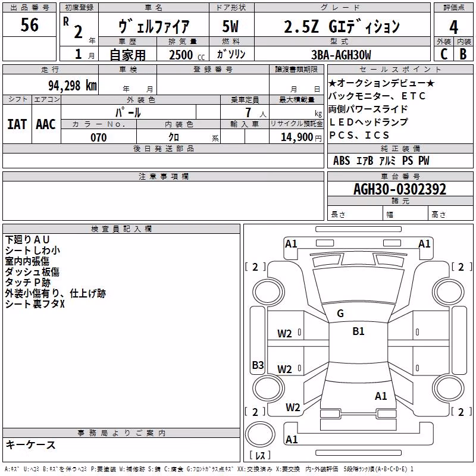Click the car name ヴェルファイア
This screenshot has width=476, height=476.
click(154, 26)
